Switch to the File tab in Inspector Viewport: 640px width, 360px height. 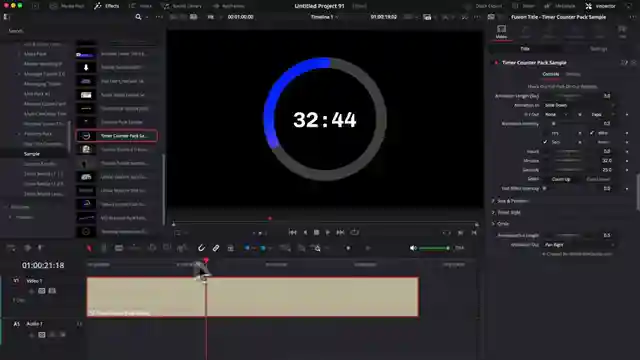[622, 32]
